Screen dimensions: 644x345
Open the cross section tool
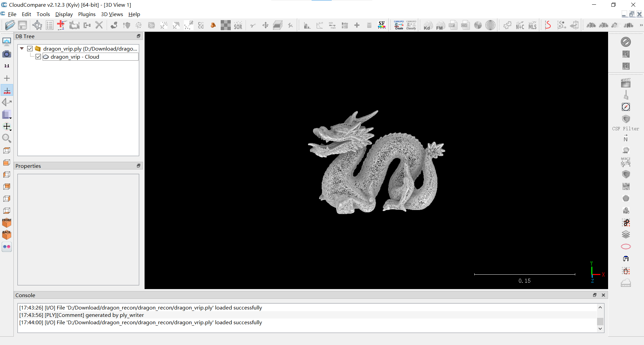click(278, 25)
